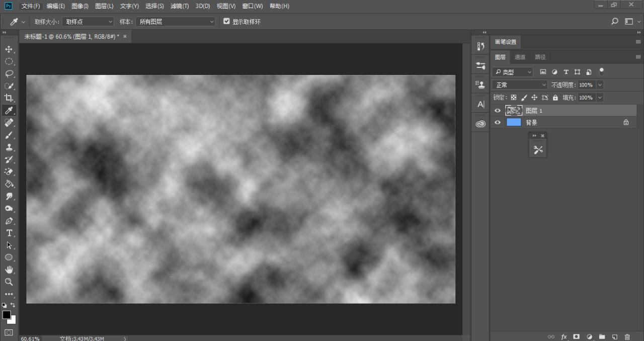Select the Elliptical Marquee tool

coord(9,61)
